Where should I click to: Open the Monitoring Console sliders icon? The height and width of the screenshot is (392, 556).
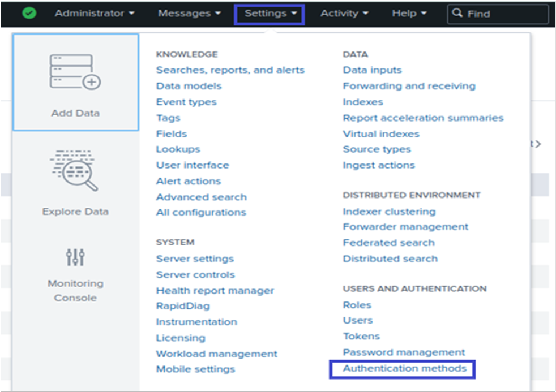[x=75, y=257]
